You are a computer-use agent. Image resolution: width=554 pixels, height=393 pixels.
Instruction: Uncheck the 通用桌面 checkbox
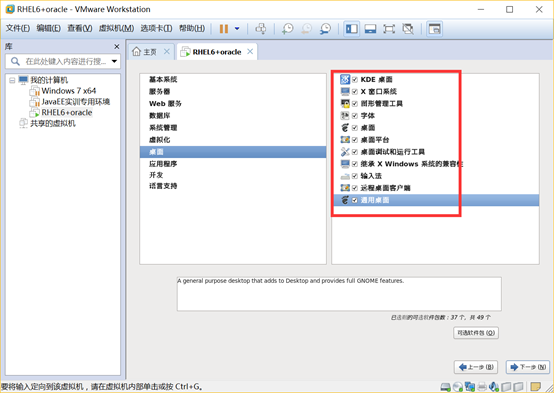click(x=355, y=200)
